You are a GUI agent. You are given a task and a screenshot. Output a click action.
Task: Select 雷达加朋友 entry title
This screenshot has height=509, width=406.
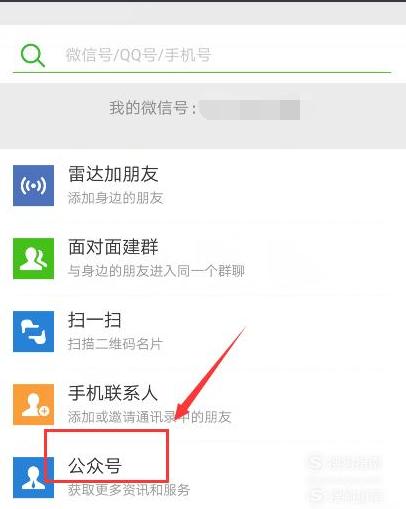[113, 174]
